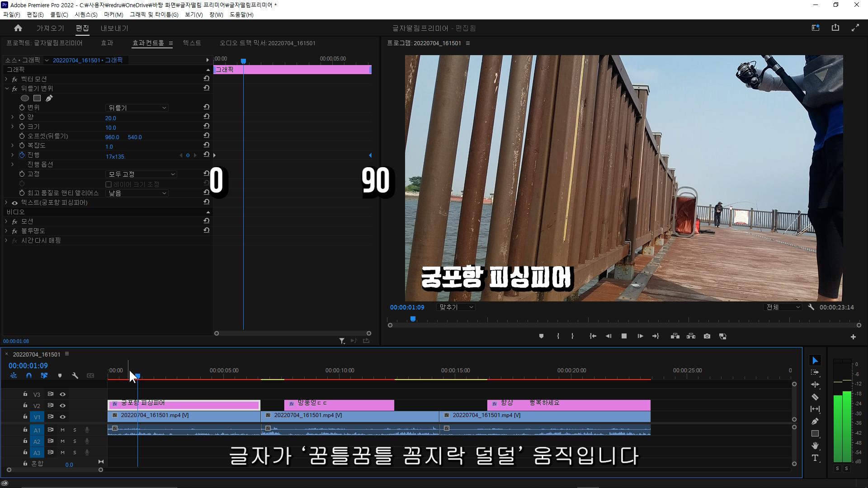Click the Home icon
868x488 pixels.
[x=18, y=28]
